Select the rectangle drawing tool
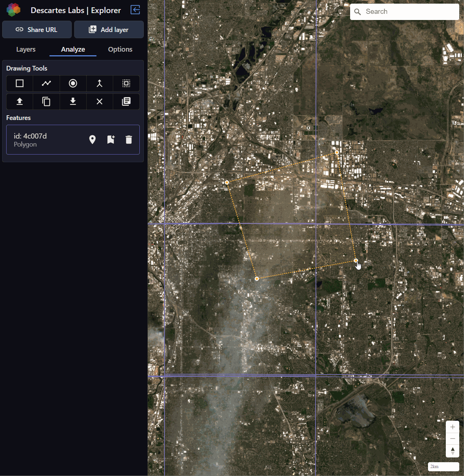Image resolution: width=464 pixels, height=476 pixels. (20, 84)
